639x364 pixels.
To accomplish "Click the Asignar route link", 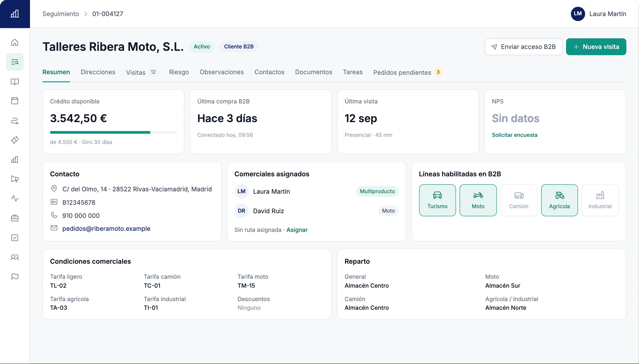I will point(297,230).
